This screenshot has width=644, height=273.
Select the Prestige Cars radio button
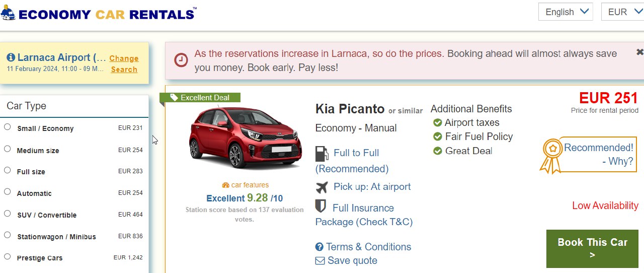pos(8,257)
